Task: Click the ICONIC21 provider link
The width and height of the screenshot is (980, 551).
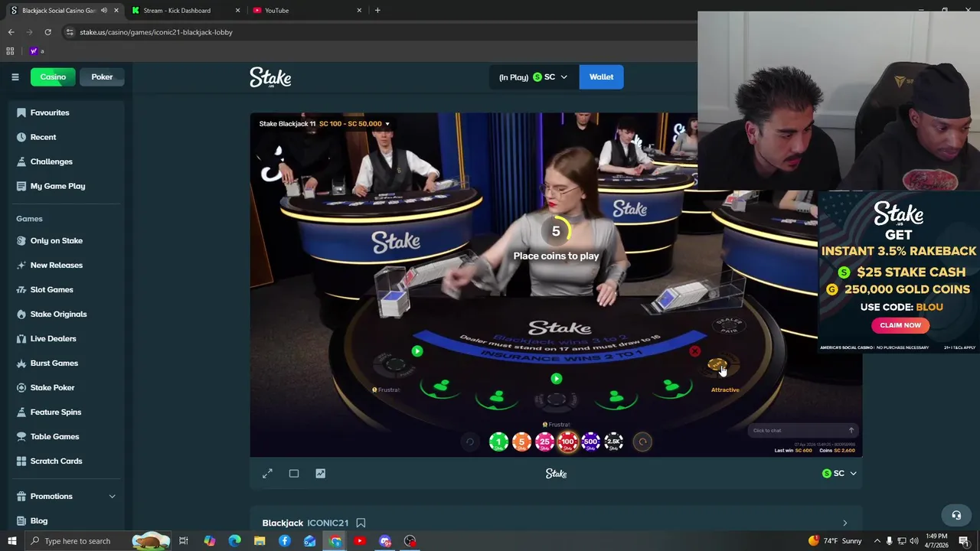Action: [328, 523]
